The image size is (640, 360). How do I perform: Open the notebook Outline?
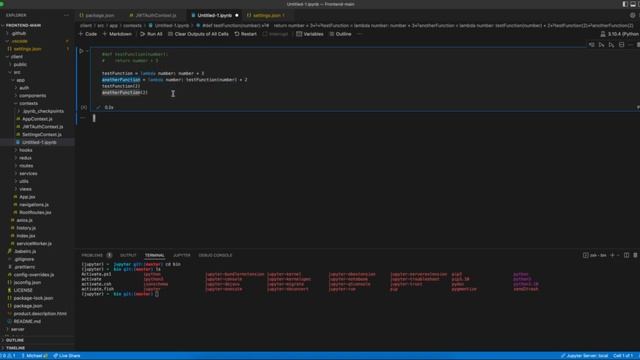point(340,34)
